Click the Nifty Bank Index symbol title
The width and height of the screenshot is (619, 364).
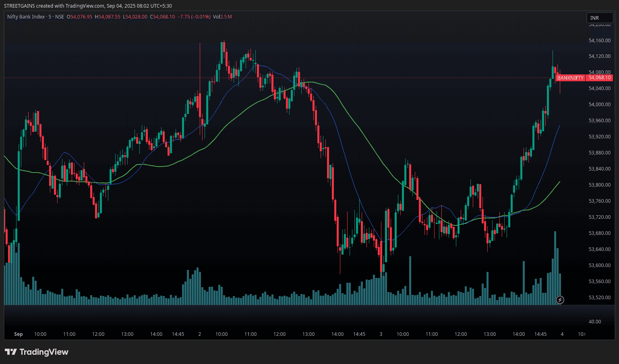(x=26, y=17)
